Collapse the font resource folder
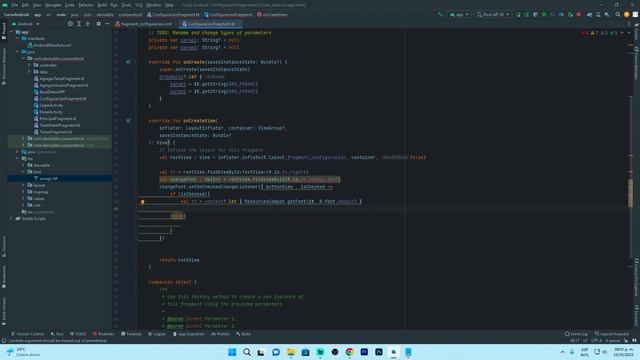640x360 pixels. pos(23,172)
